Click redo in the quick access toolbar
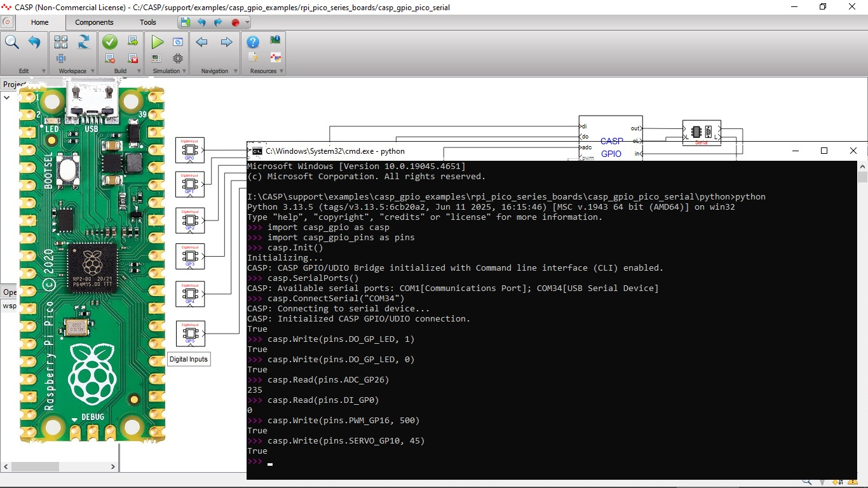This screenshot has height=488, width=868. coord(218,22)
